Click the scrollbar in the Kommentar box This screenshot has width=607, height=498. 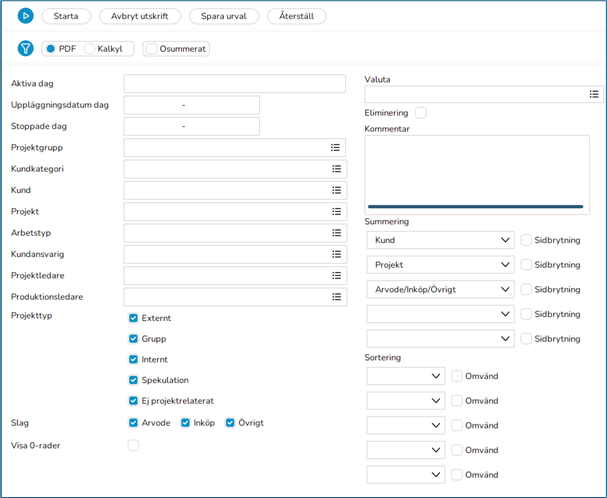click(x=475, y=207)
